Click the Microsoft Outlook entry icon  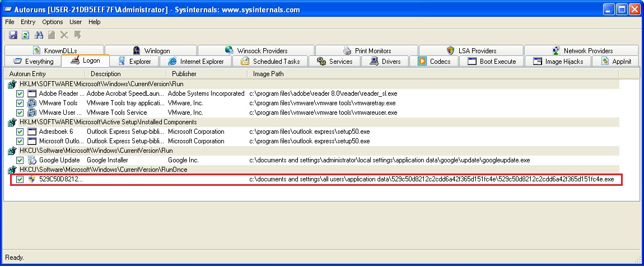coord(32,141)
